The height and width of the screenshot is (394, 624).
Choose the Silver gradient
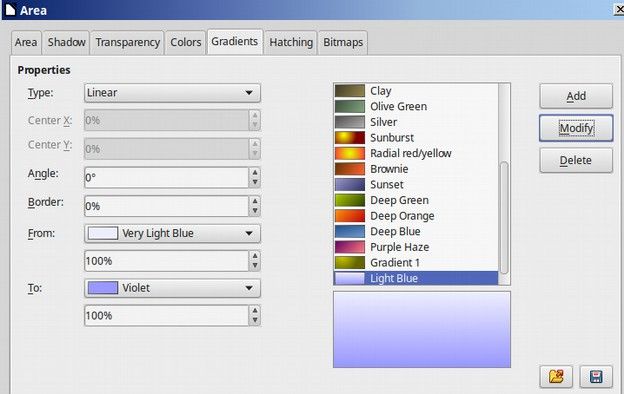416,122
